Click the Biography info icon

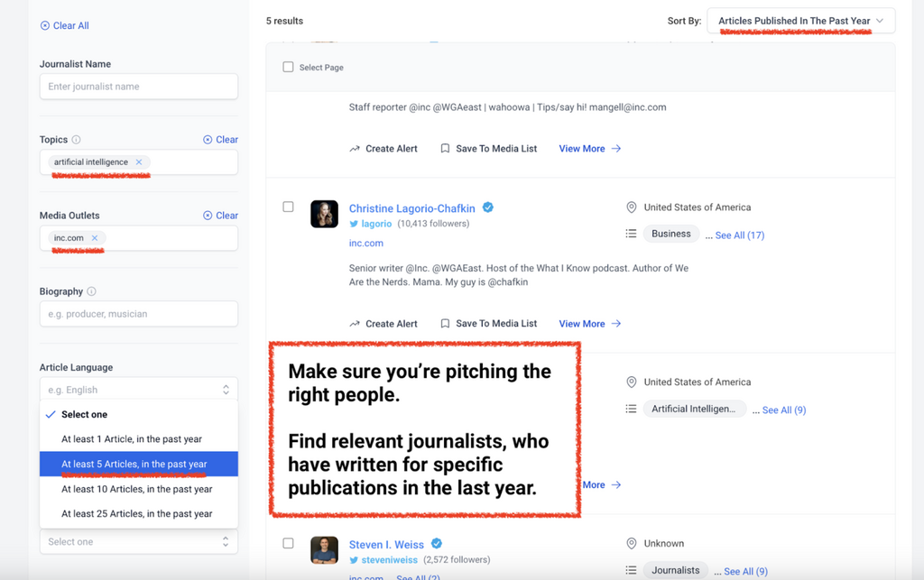(91, 292)
